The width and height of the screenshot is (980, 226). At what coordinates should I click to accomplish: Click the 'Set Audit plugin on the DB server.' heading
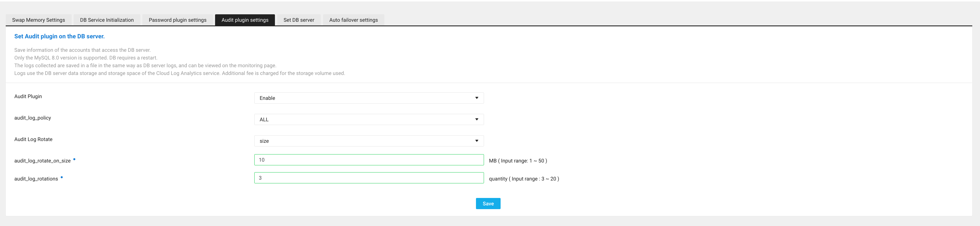coord(59,36)
